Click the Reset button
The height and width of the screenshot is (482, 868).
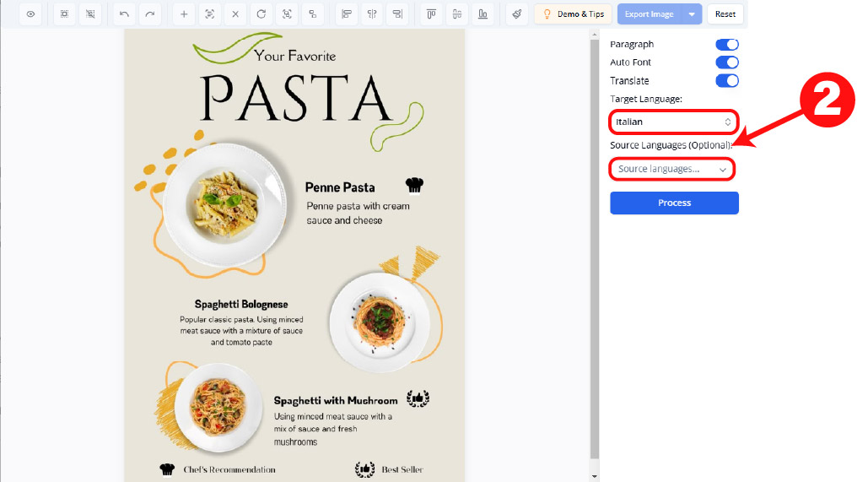[725, 14]
